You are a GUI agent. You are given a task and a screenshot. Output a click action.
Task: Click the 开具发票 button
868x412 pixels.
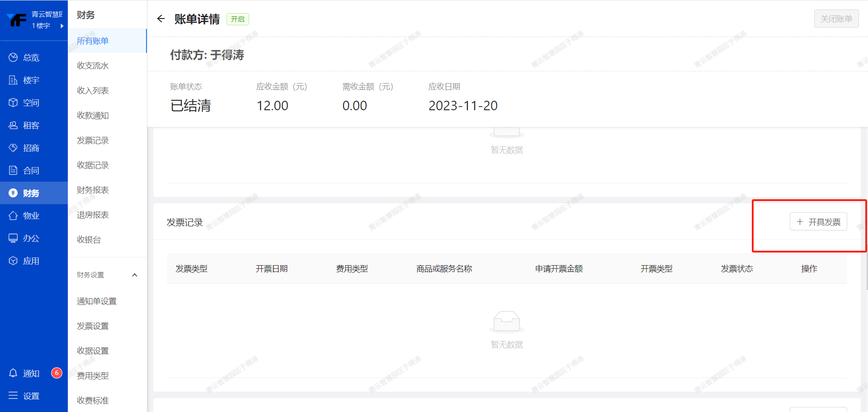818,222
